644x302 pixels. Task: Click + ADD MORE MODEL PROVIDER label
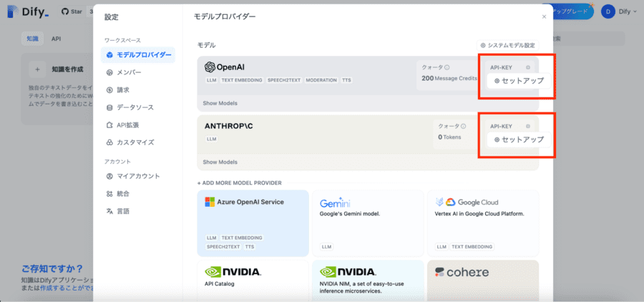coord(240,182)
